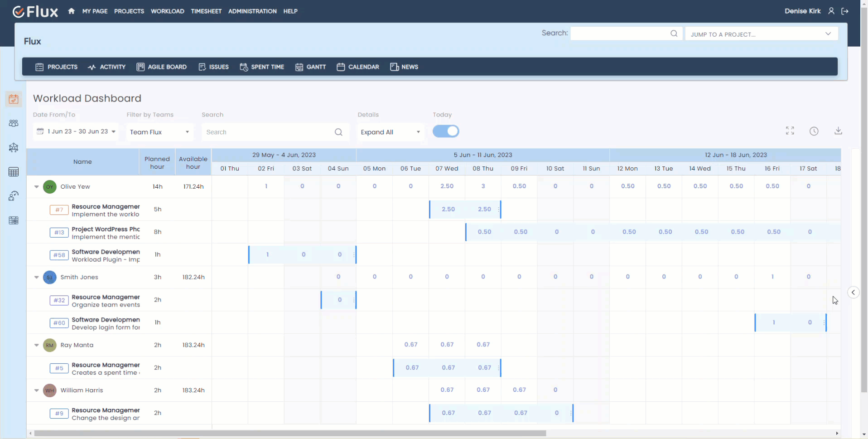
Task: Click the home icon in top navigation
Action: (x=71, y=11)
